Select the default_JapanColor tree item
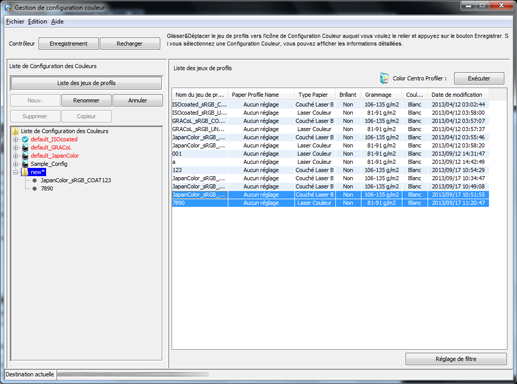Image resolution: width=517 pixels, height=384 pixels. [55, 156]
